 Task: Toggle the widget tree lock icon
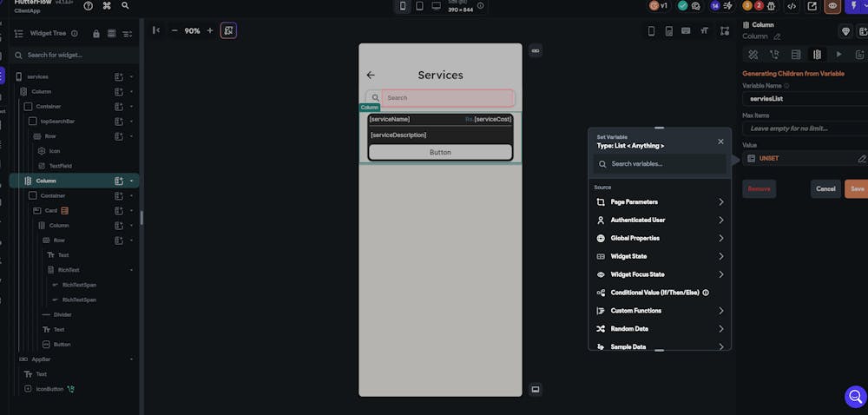click(x=96, y=34)
